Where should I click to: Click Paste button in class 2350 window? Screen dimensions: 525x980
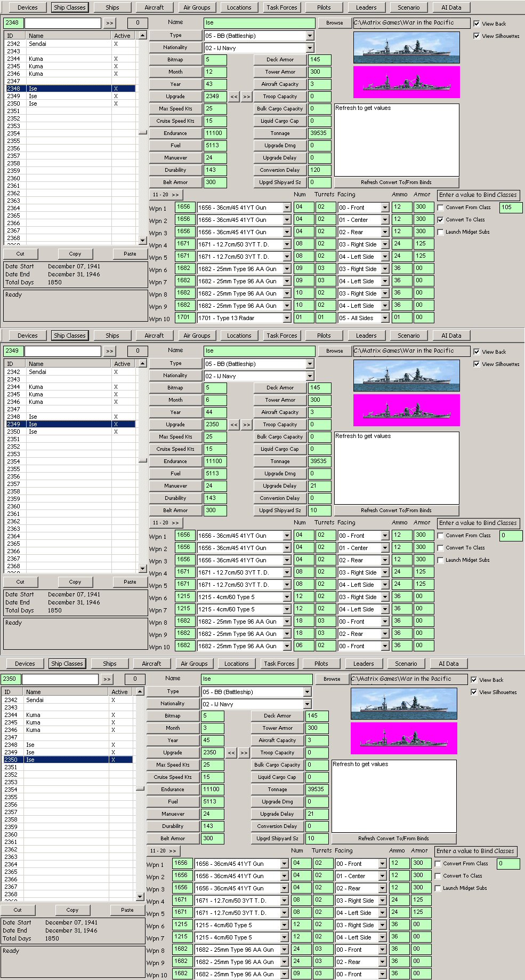pos(127,910)
